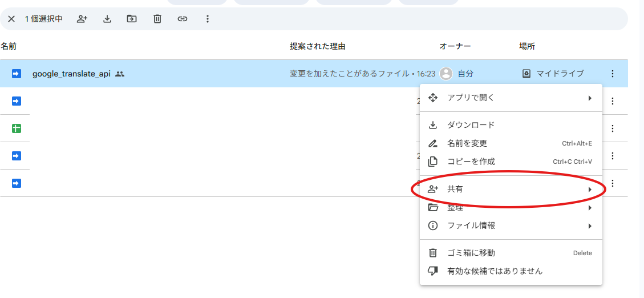Click the オーナー column header
Image resolution: width=644 pixels, height=298 pixels.
[455, 46]
